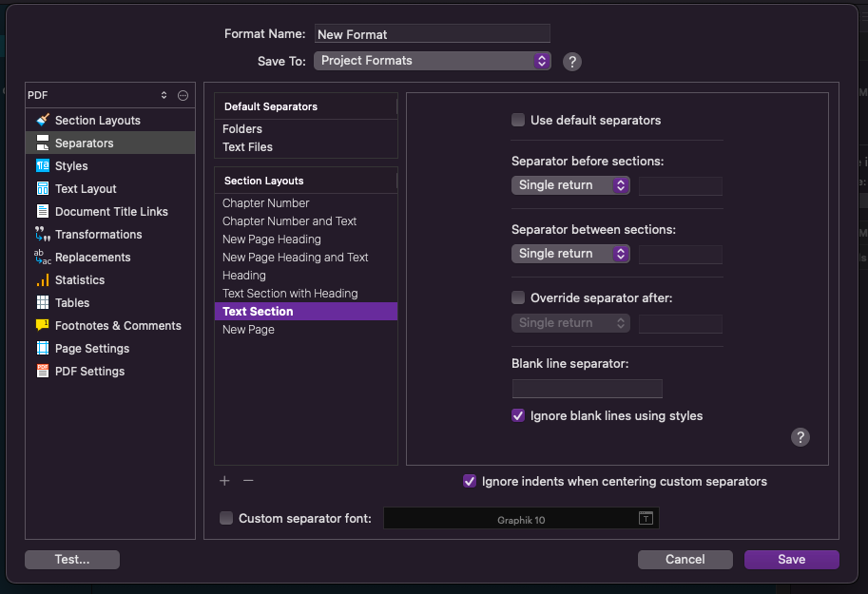Screen dimensions: 868x594
Task: Click the Blank line separator text field
Action: pos(588,389)
